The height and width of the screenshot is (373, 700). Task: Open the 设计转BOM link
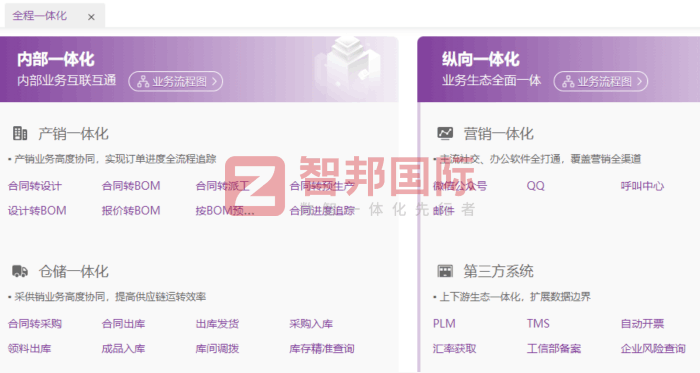click(37, 211)
